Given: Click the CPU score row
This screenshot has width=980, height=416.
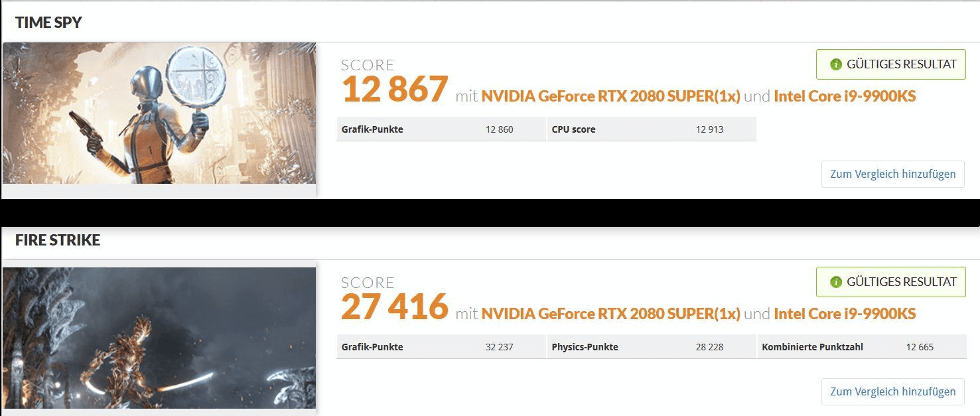Looking at the screenshot, I should 651,129.
